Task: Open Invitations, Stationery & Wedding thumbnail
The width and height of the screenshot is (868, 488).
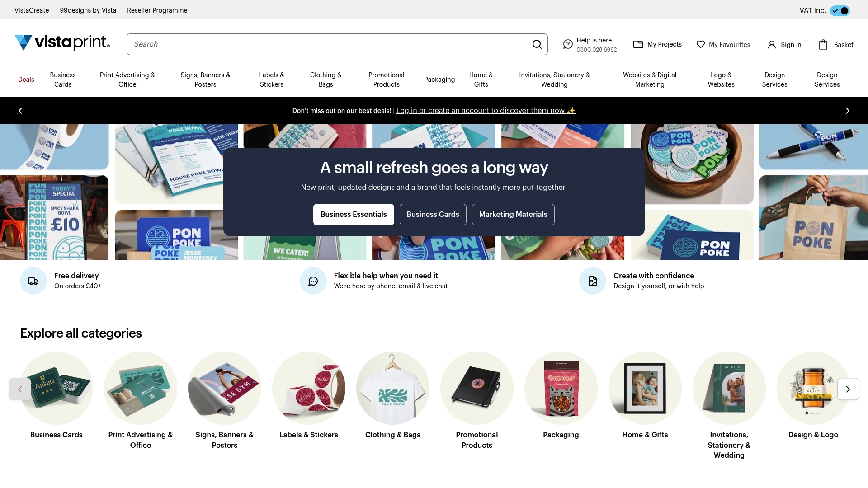Action: pos(729,388)
